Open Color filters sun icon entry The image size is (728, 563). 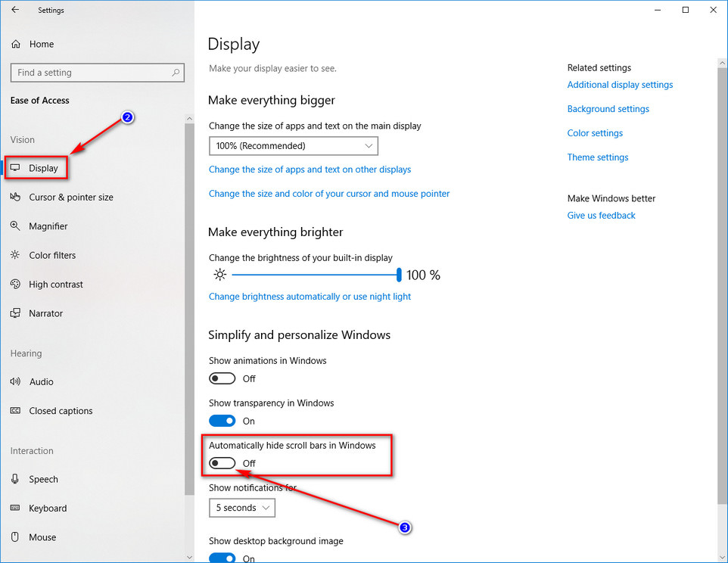point(15,255)
